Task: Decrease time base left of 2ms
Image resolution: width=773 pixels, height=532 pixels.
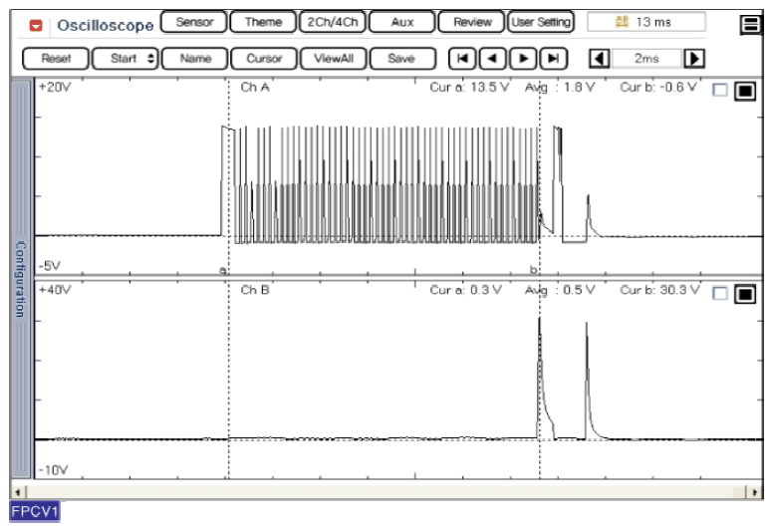Action: point(601,59)
